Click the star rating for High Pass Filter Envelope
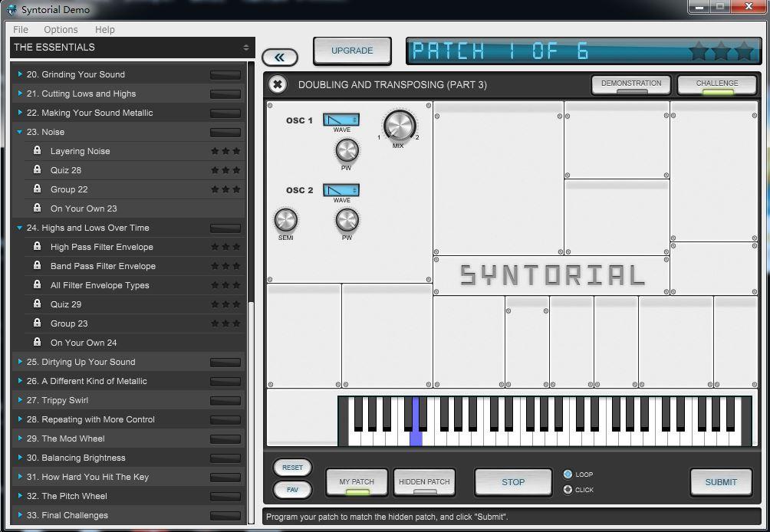This screenshot has height=532, width=770. pyautogui.click(x=225, y=247)
